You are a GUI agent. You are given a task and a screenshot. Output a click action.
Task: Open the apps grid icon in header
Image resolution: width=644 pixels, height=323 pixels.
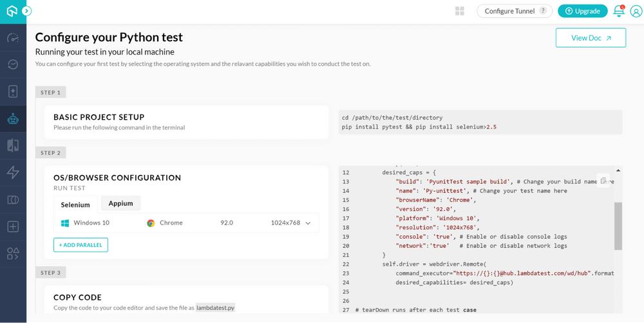click(460, 11)
